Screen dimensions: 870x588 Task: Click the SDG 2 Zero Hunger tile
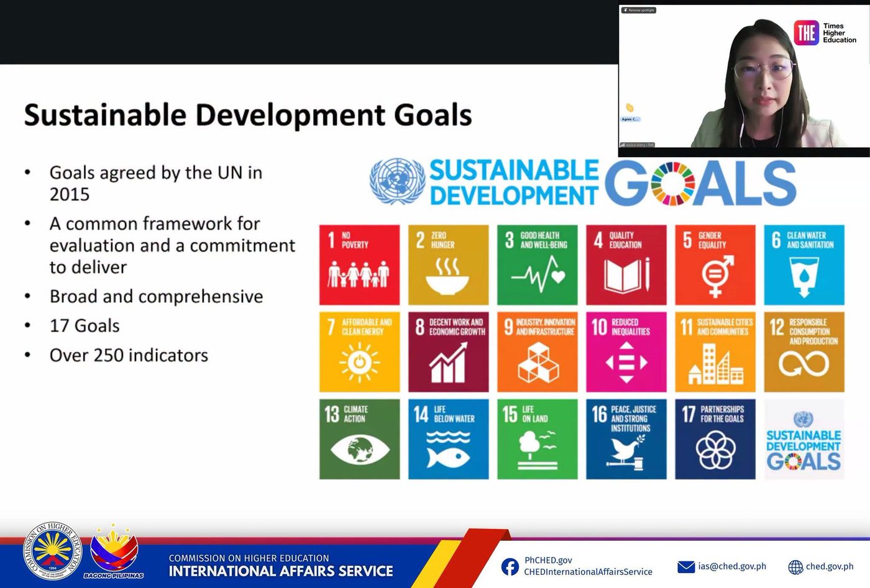pyautogui.click(x=448, y=265)
